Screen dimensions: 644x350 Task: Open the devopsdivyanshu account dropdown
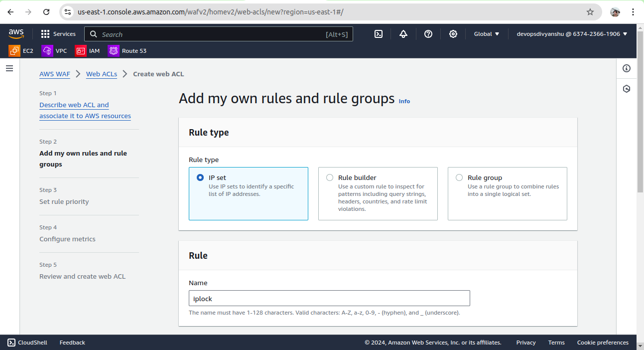572,34
